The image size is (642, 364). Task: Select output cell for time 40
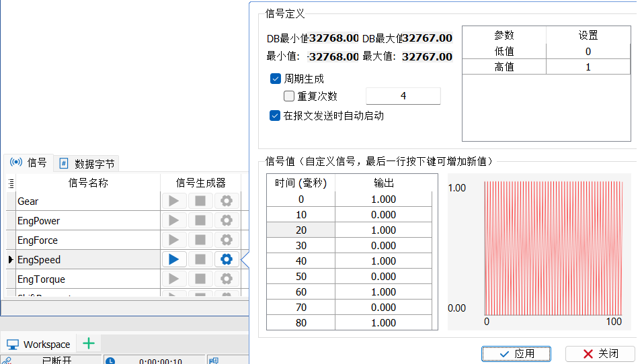coord(384,261)
